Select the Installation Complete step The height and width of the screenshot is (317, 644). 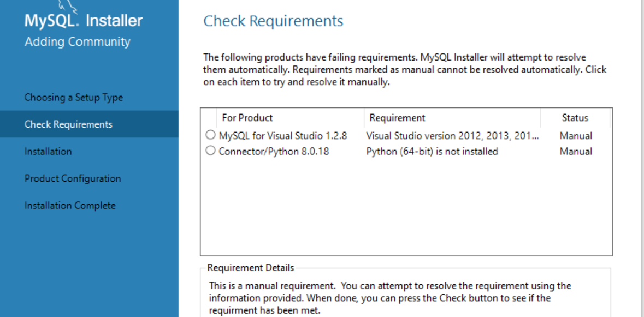70,206
